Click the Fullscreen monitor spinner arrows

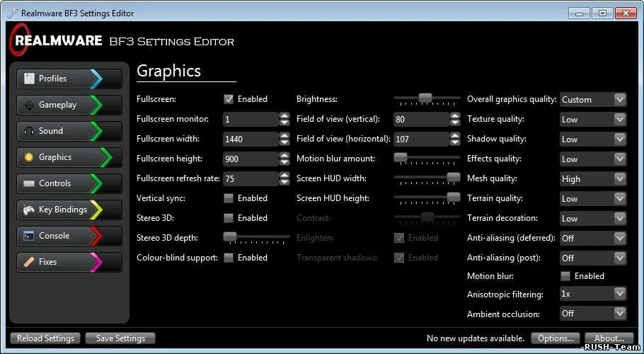(284, 120)
